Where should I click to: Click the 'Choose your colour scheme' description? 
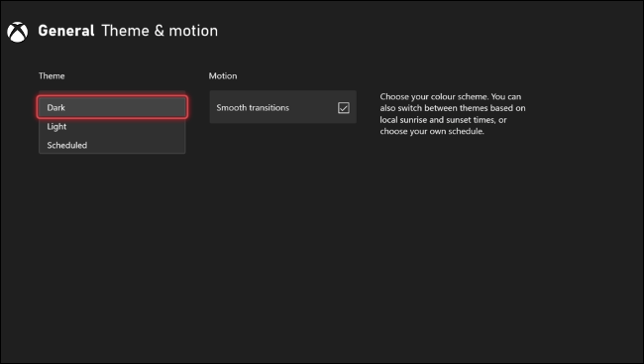452,114
